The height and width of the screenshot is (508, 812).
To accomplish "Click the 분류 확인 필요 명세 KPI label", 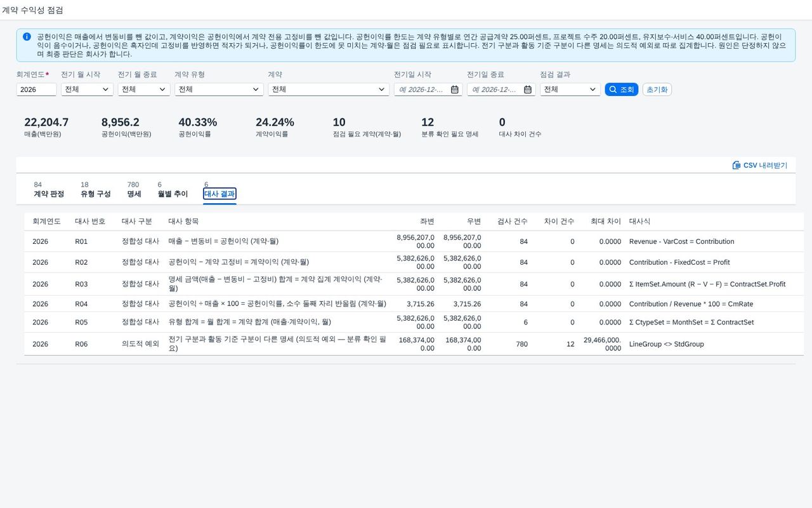I will (x=450, y=135).
